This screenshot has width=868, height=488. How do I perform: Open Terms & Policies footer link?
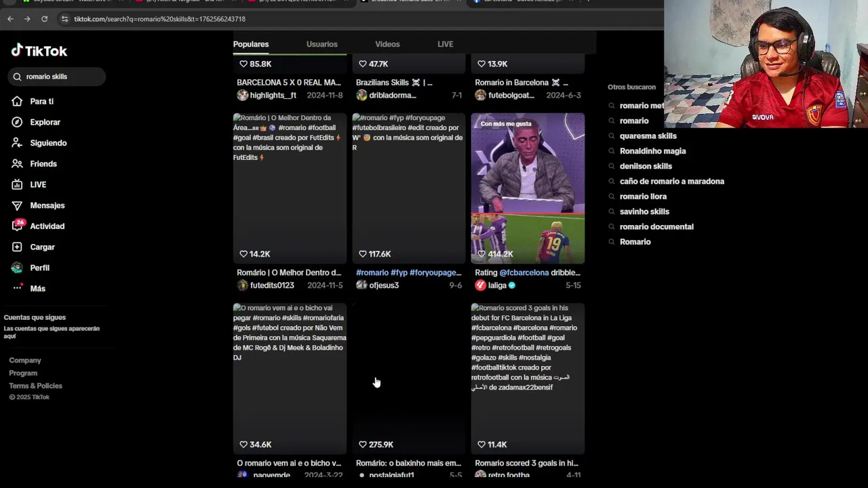35,386
